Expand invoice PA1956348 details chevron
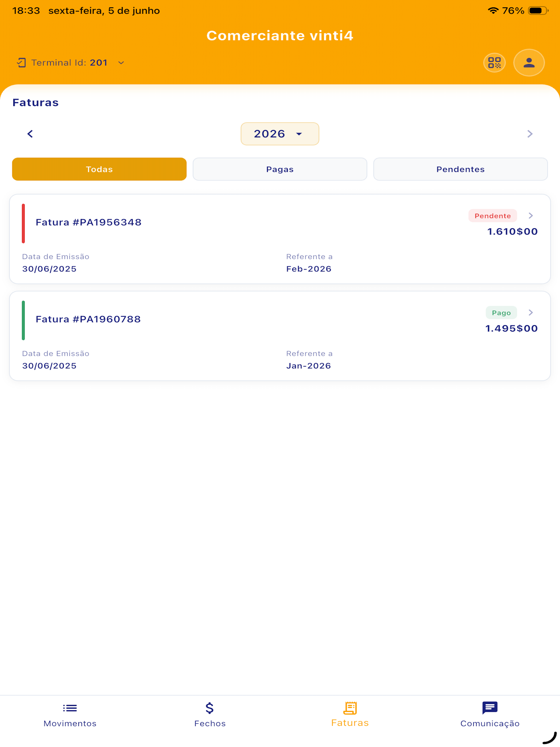 (x=531, y=216)
